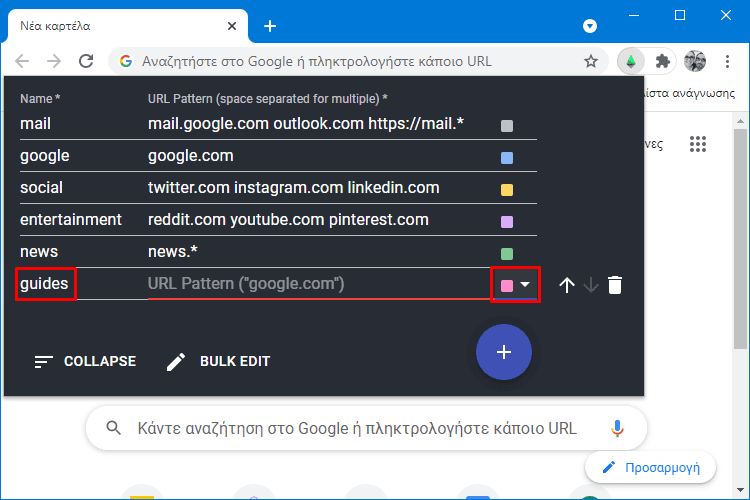
Task: Edit the news.* URL pattern
Action: click(319, 252)
